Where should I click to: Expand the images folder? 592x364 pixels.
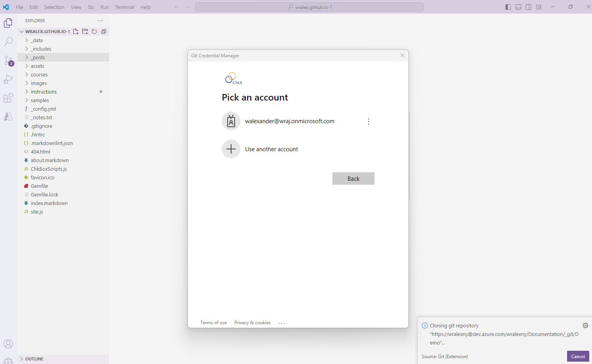[64, 83]
